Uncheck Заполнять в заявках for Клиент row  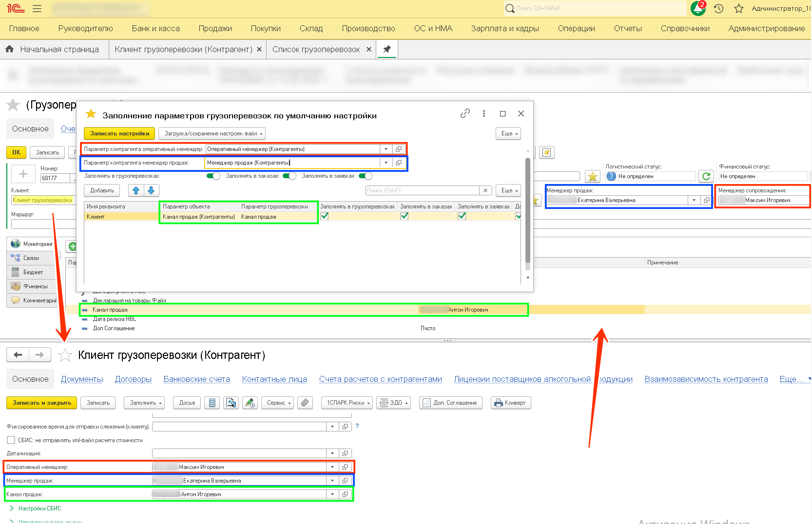tap(462, 216)
